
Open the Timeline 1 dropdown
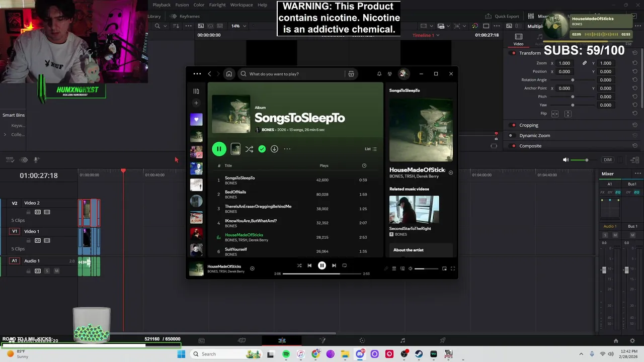(x=426, y=35)
